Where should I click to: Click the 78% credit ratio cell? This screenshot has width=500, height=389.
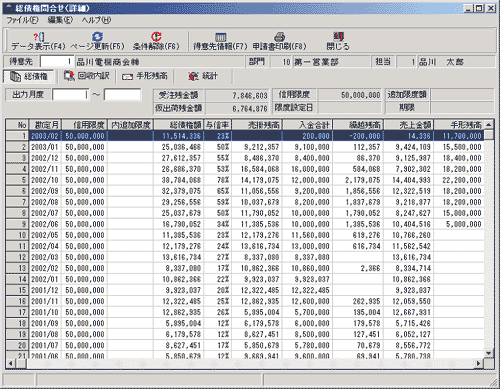pos(217,180)
